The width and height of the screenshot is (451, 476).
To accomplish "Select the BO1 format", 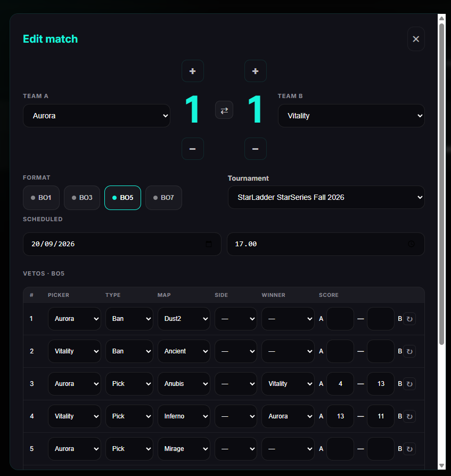I will tap(41, 198).
